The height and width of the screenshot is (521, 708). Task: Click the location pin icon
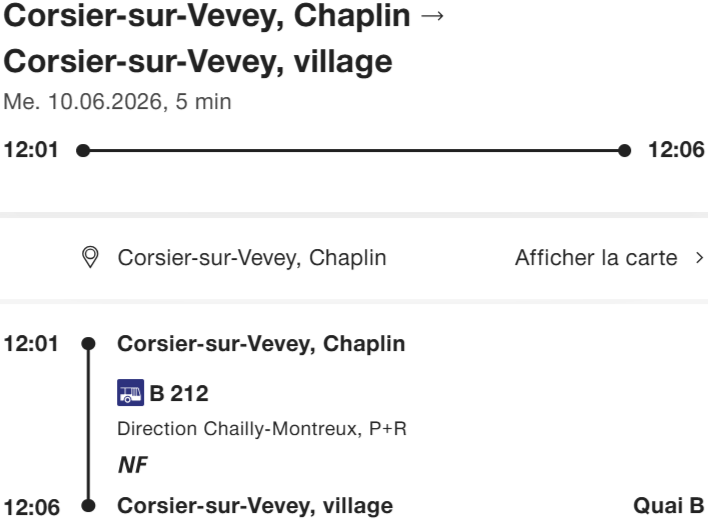click(90, 258)
